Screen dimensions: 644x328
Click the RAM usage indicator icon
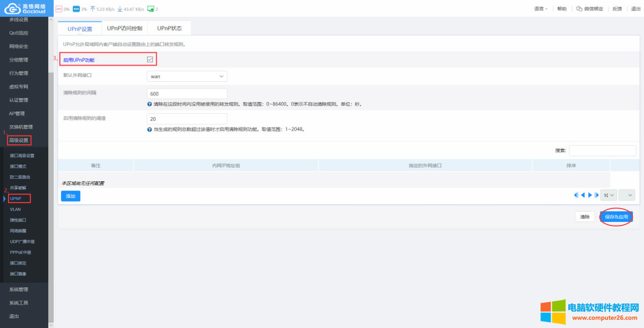pyautogui.click(x=77, y=9)
